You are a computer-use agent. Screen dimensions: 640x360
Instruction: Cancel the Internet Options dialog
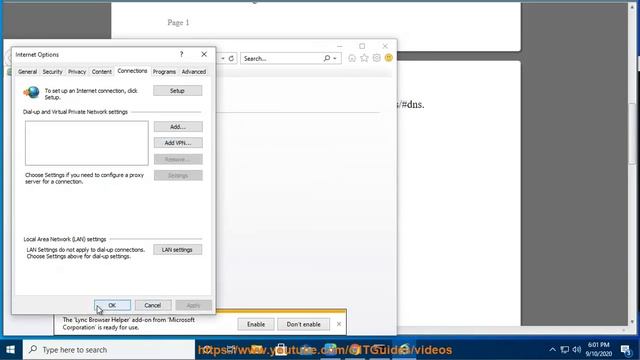coord(153,305)
